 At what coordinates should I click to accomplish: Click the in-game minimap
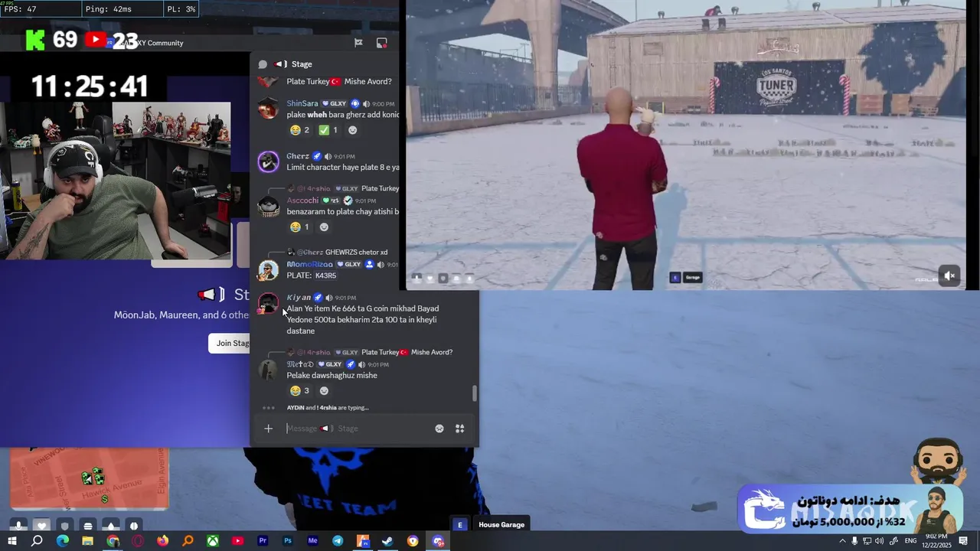pyautogui.click(x=89, y=478)
